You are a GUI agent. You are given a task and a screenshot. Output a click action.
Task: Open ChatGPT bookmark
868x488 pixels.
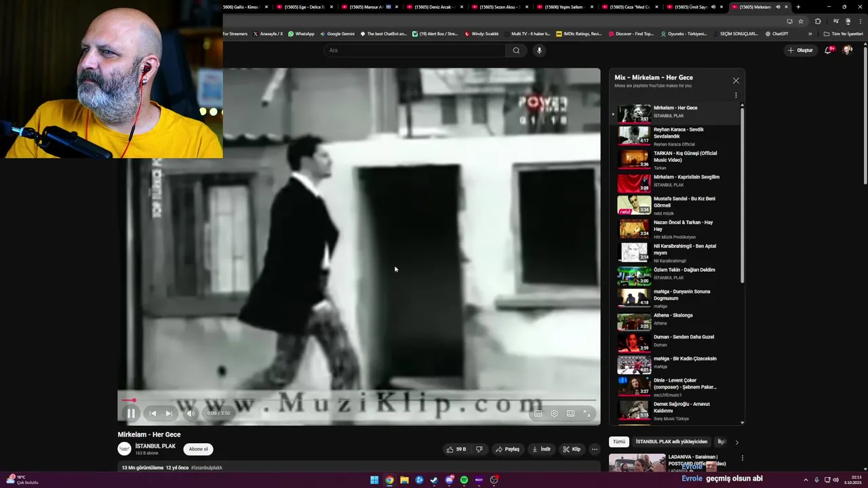pyautogui.click(x=776, y=34)
